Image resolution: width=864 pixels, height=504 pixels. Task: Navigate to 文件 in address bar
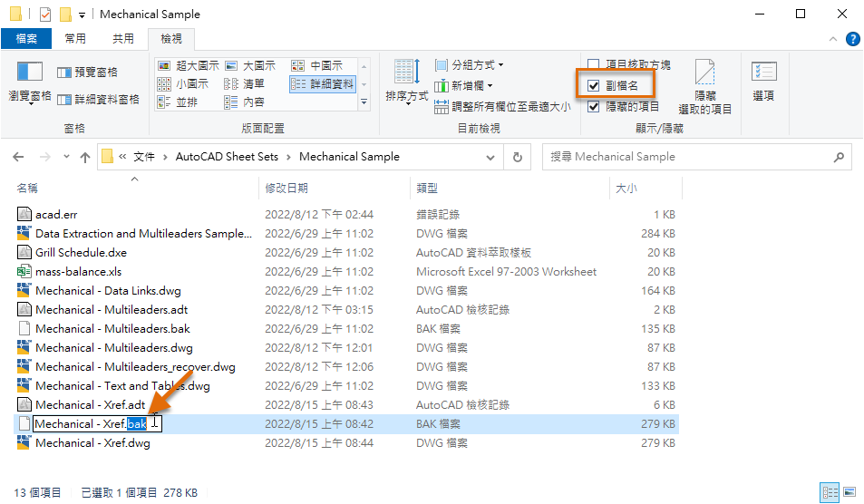pyautogui.click(x=144, y=157)
